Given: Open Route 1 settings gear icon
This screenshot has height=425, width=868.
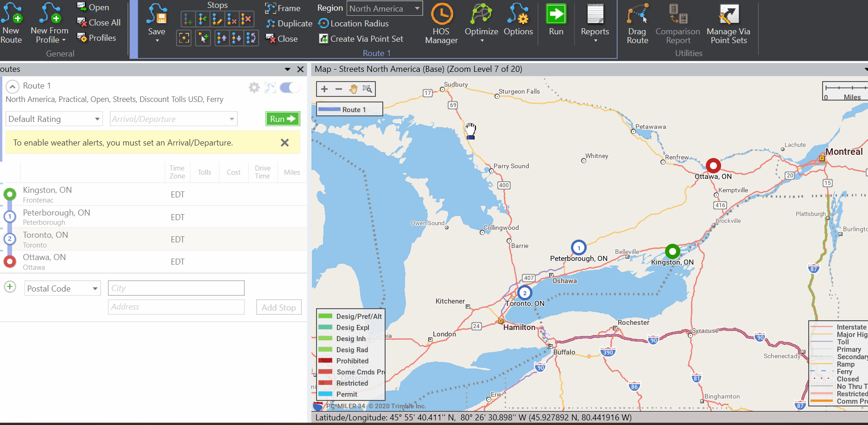Looking at the screenshot, I should [254, 88].
